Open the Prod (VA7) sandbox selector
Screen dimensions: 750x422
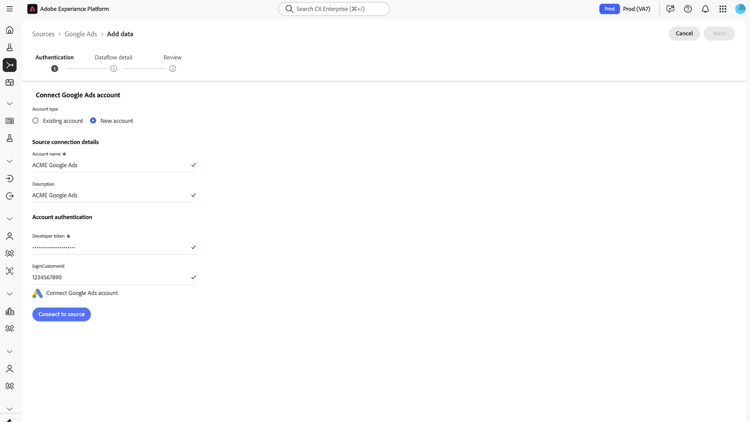636,9
